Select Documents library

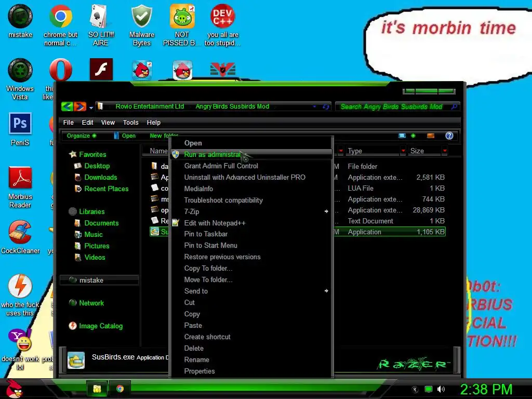(101, 223)
